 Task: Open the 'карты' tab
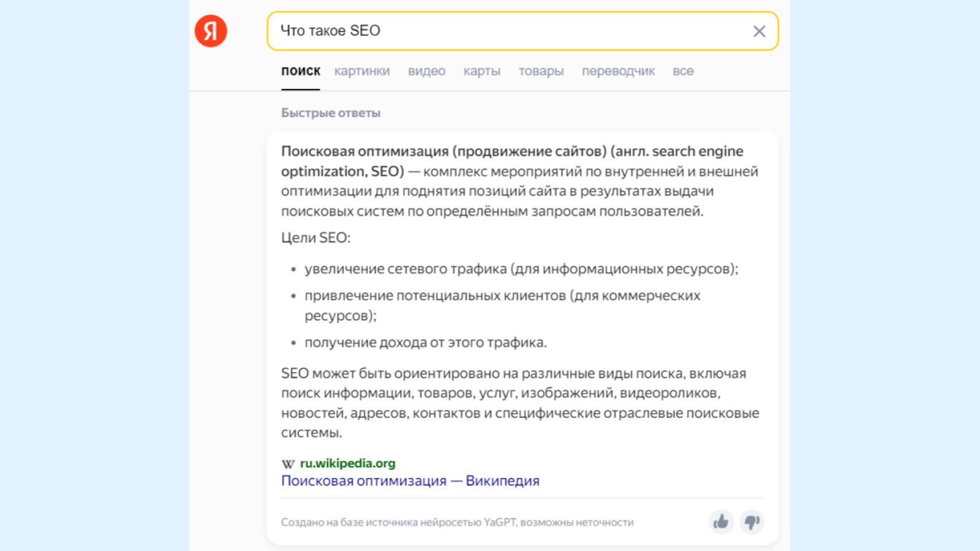point(482,71)
